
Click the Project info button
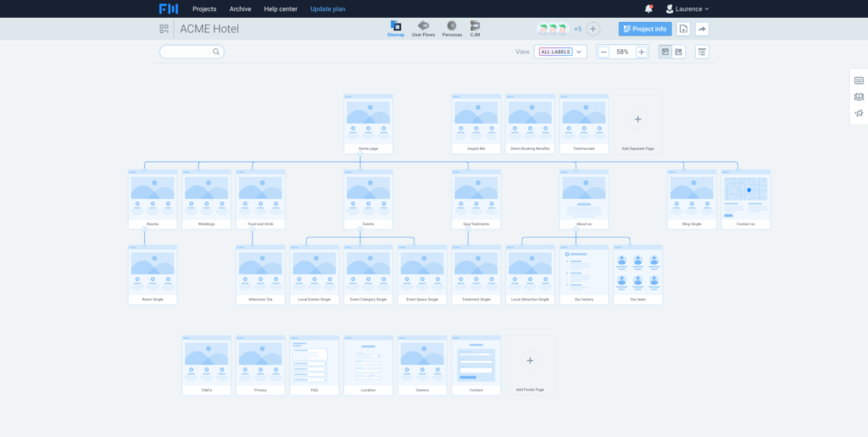pos(645,29)
